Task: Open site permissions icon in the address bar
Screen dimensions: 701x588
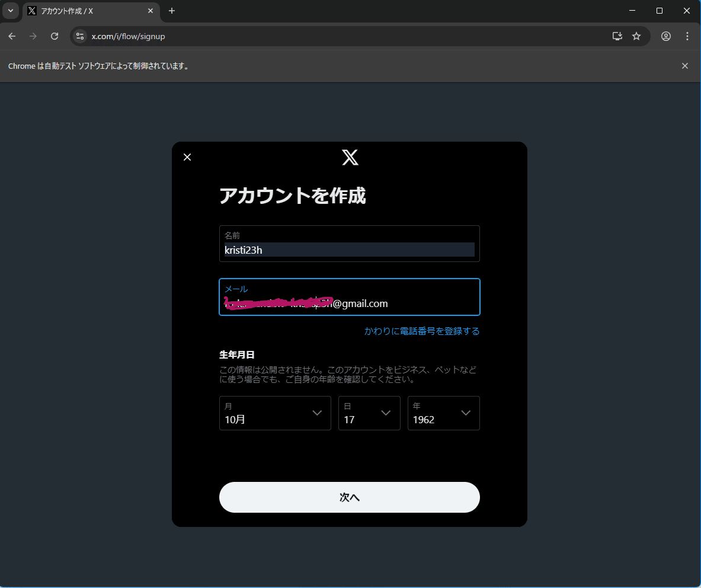Action: [x=79, y=36]
